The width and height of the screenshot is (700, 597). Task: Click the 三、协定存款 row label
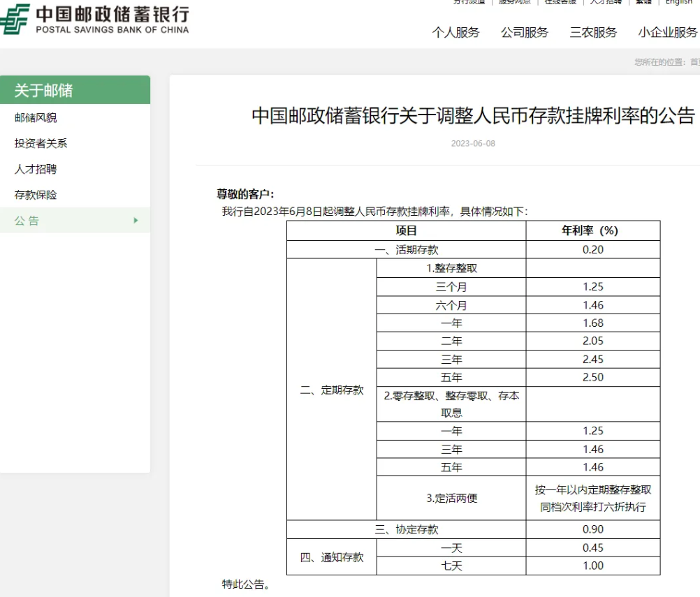click(x=407, y=530)
